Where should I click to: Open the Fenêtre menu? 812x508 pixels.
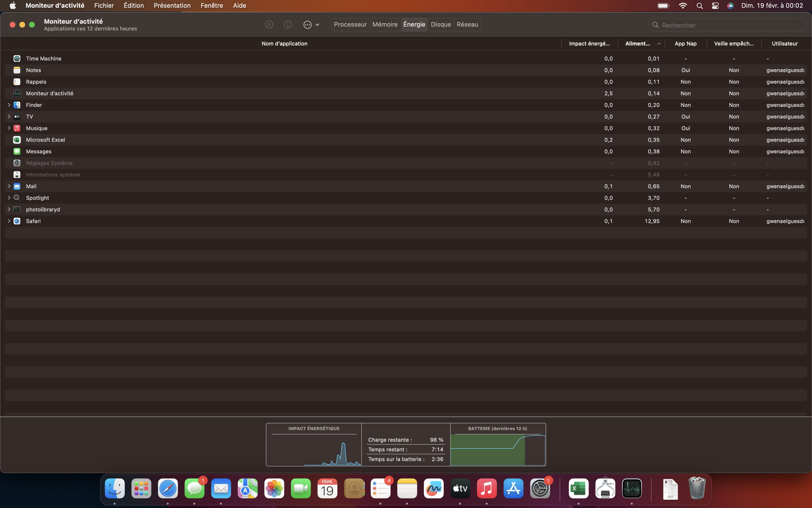pos(212,5)
